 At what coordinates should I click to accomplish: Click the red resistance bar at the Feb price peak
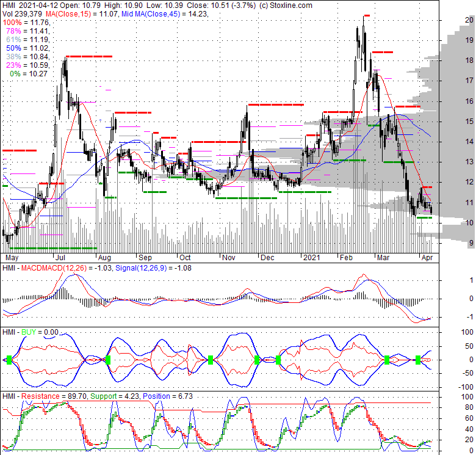tap(367, 15)
